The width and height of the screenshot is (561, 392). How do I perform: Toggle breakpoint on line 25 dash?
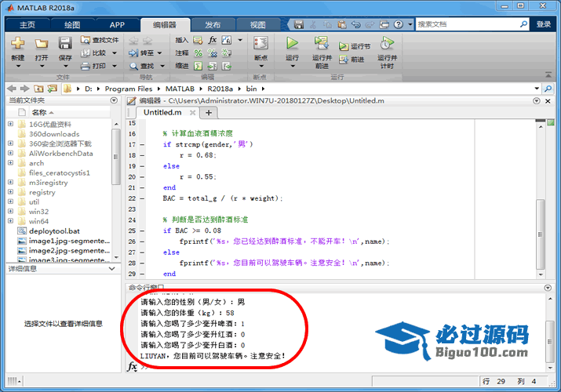[x=142, y=230]
